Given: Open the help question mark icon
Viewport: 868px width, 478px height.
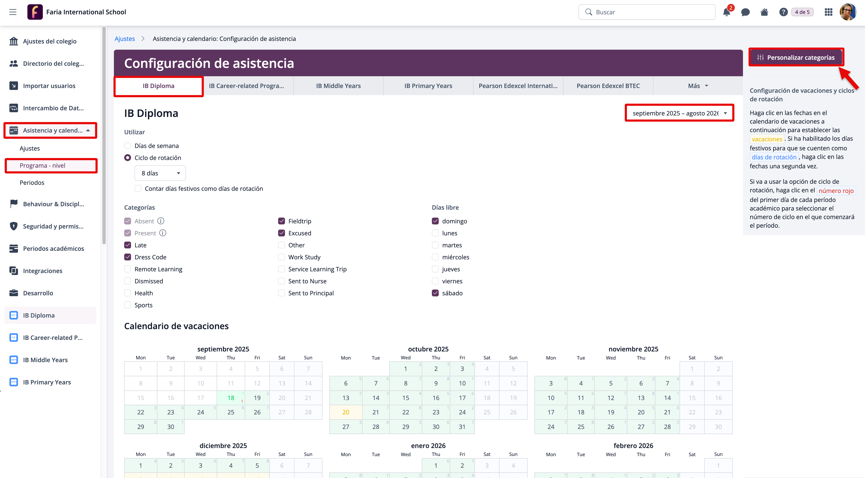Looking at the screenshot, I should [x=783, y=12].
